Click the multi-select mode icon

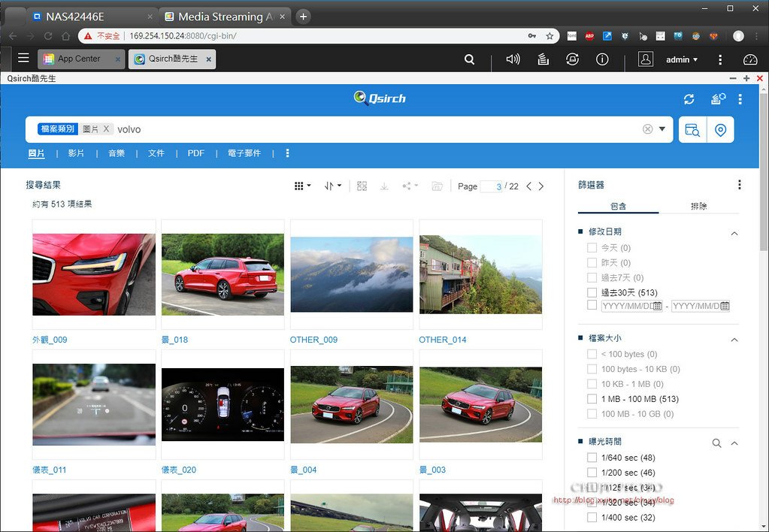[362, 186]
